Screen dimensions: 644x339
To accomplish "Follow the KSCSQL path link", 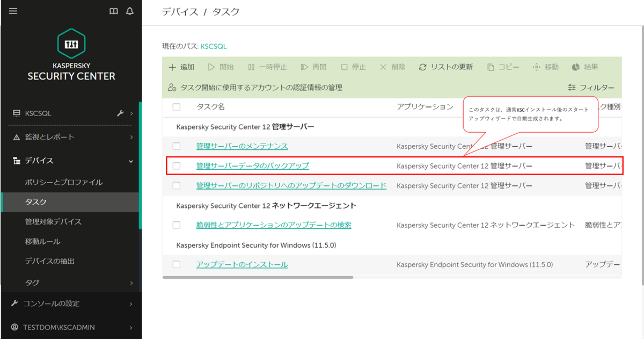I will coord(214,47).
